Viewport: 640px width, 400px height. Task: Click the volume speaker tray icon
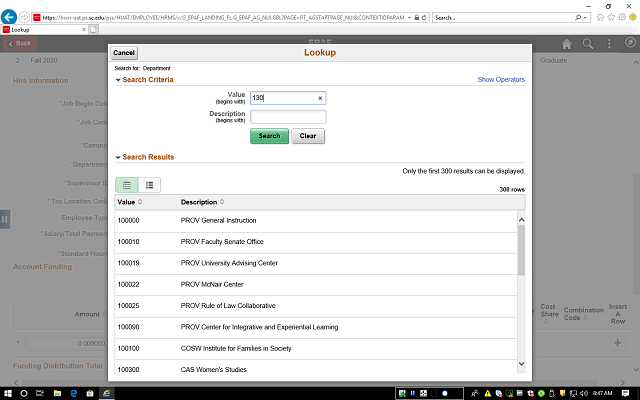tap(584, 393)
